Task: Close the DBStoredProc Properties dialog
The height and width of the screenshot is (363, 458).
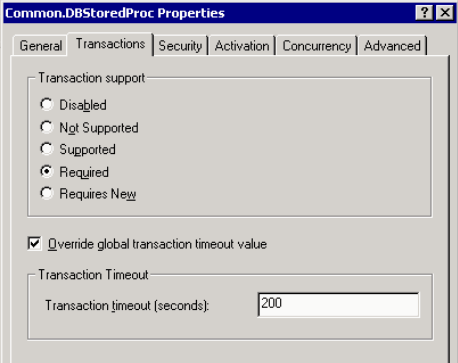Action: click(x=445, y=13)
